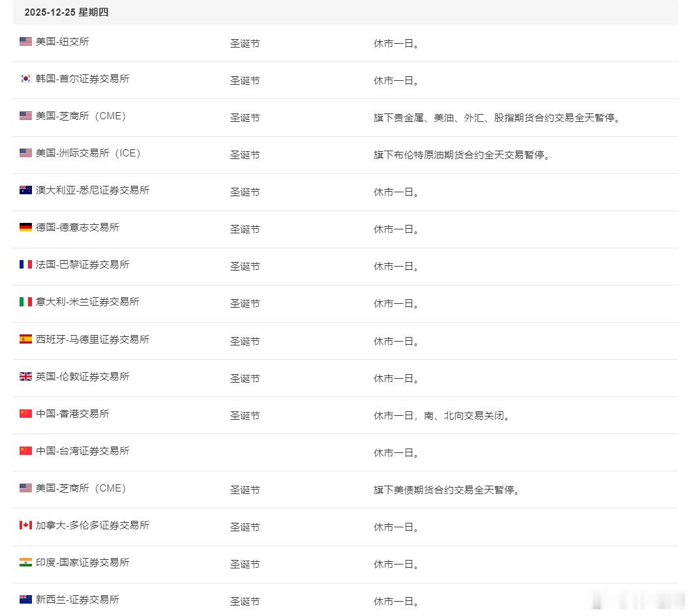Select 中国-台湾证券交易所 exchange name
This screenshot has height=616, width=692.
click(x=83, y=450)
